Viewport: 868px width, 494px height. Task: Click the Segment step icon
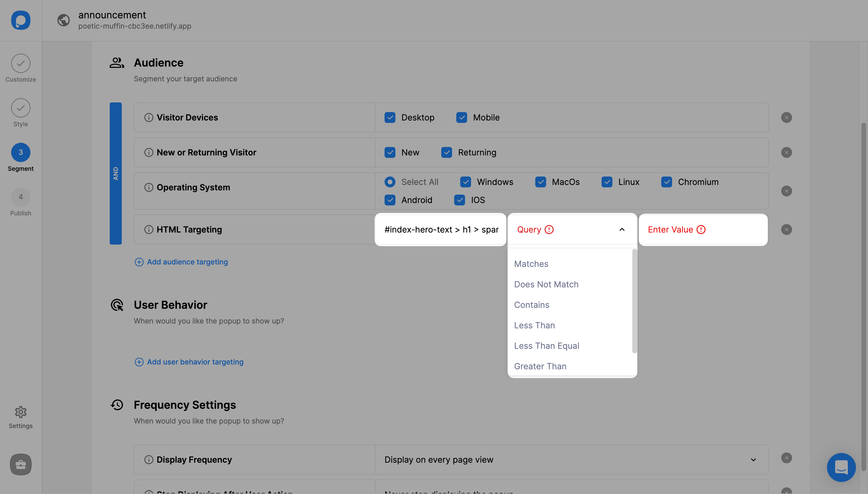click(x=20, y=152)
